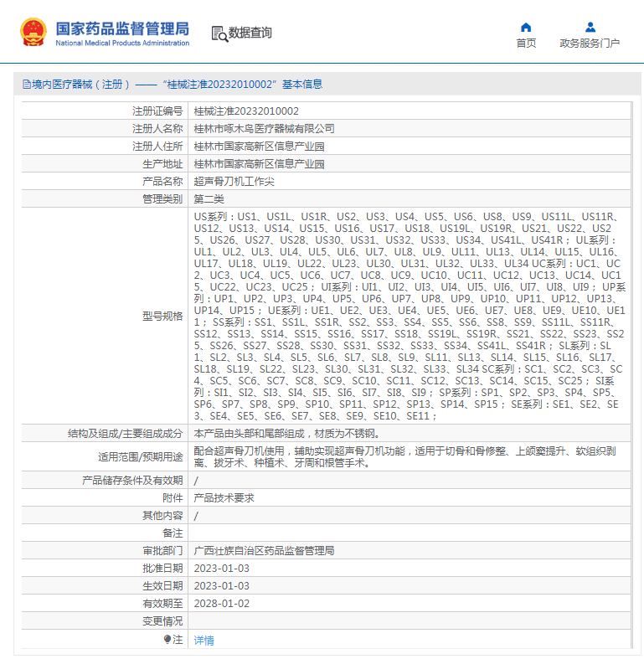Click the 结构及组成/主要组成成分 label

pyautogui.click(x=126, y=434)
